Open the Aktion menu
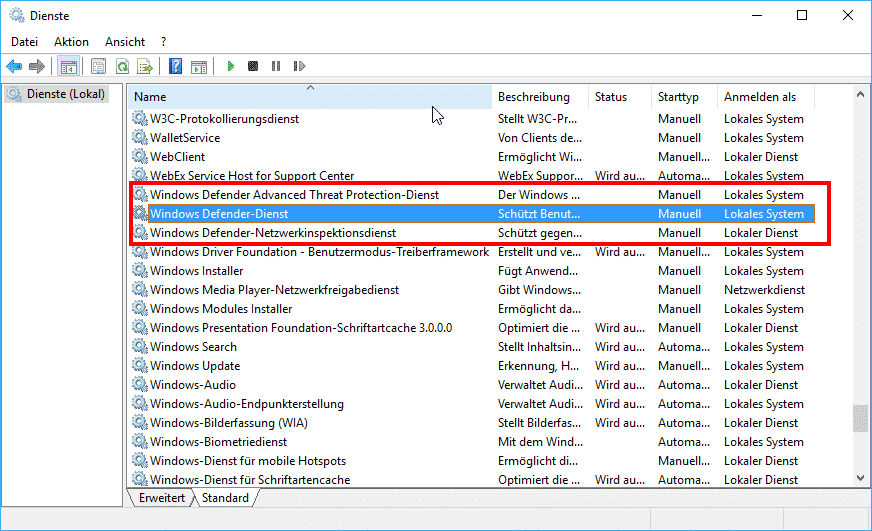Viewport: 872px width, 531px height. (71, 42)
